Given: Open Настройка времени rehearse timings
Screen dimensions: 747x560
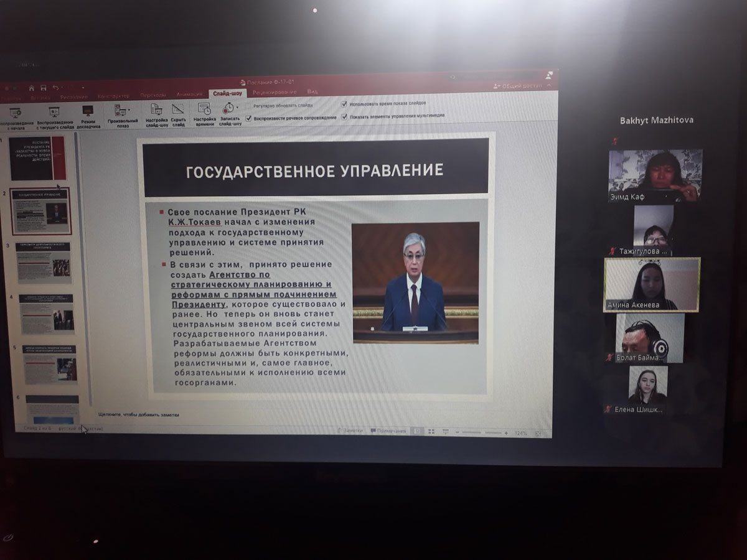Looking at the screenshot, I should click(204, 112).
